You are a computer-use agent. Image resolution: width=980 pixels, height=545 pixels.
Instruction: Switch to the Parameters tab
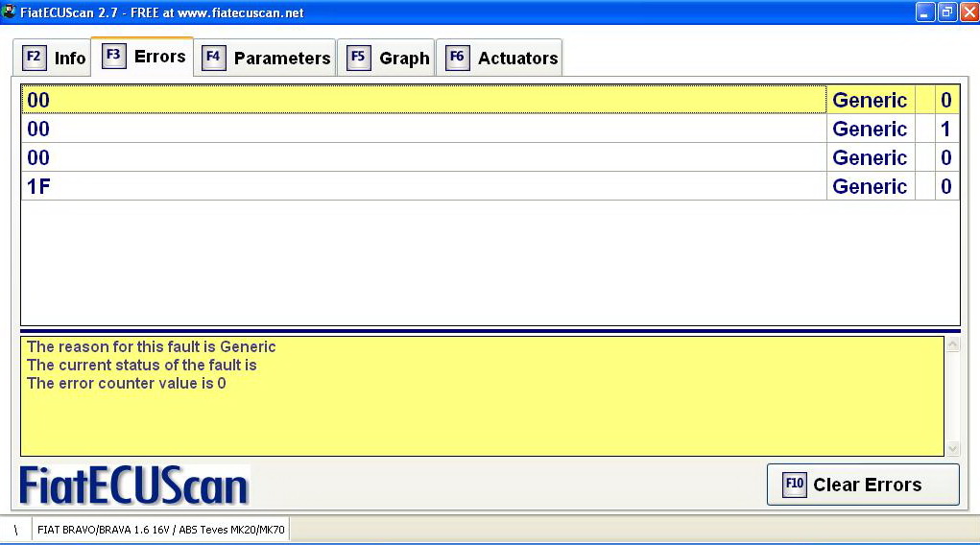click(265, 59)
